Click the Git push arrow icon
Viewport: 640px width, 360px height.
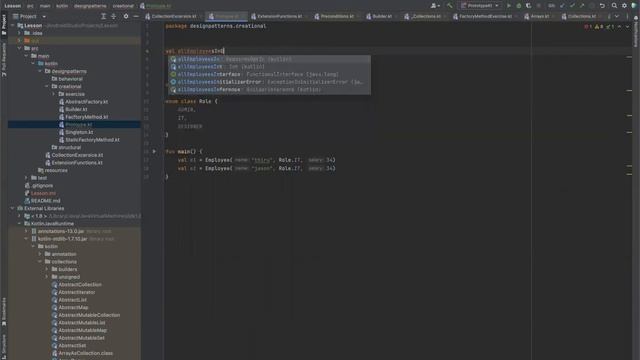pyautogui.click(x=582, y=6)
